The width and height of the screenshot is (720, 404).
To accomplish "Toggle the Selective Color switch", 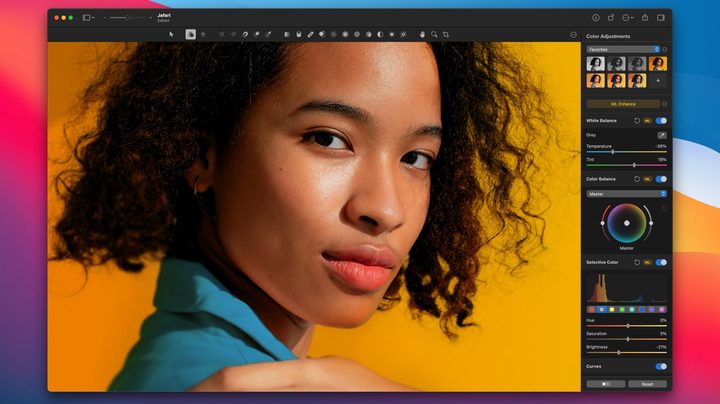I will pos(661,262).
